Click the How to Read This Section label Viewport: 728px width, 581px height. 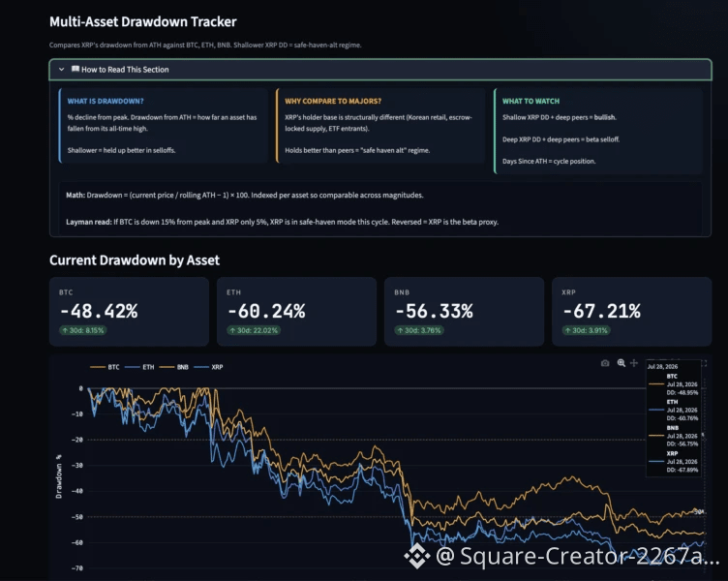click(x=125, y=70)
